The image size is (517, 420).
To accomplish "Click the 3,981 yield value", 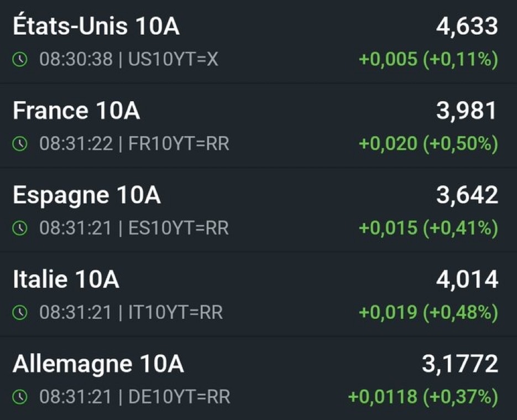I will point(466,111).
